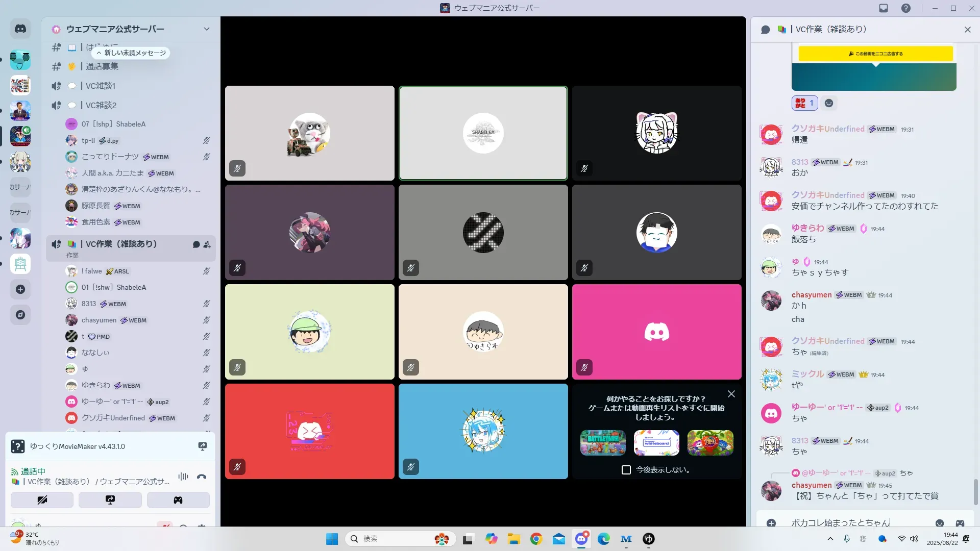The height and width of the screenshot is (551, 980).
Task: Open Discord direct messages home
Action: pyautogui.click(x=20, y=29)
